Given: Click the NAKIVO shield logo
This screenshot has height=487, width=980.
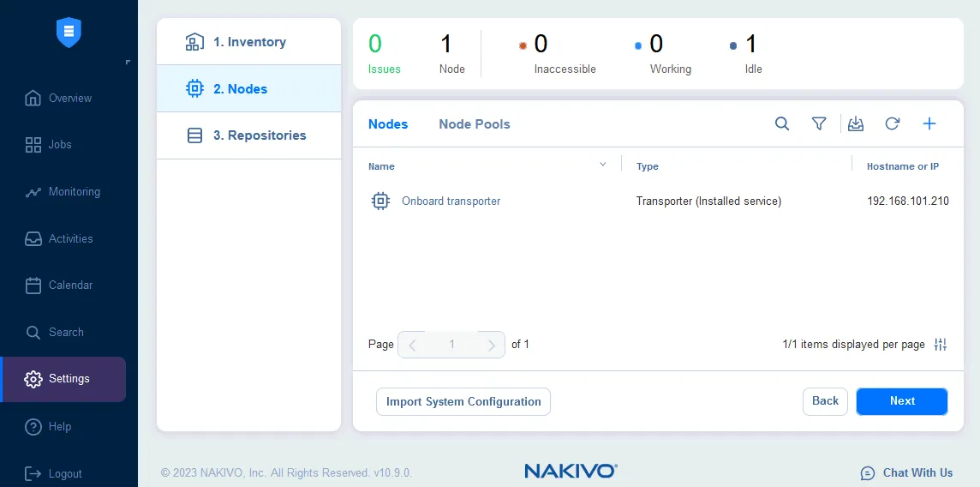Looking at the screenshot, I should [69, 33].
